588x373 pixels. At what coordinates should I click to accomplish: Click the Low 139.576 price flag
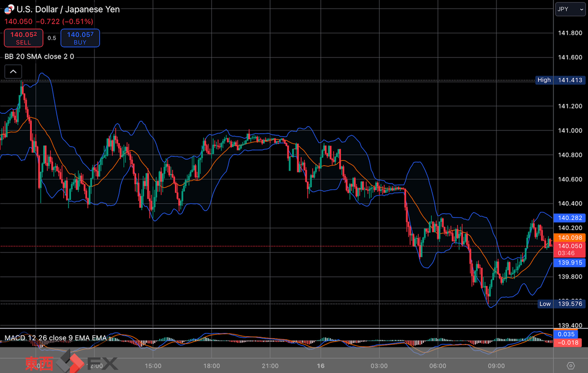[x=560, y=304]
